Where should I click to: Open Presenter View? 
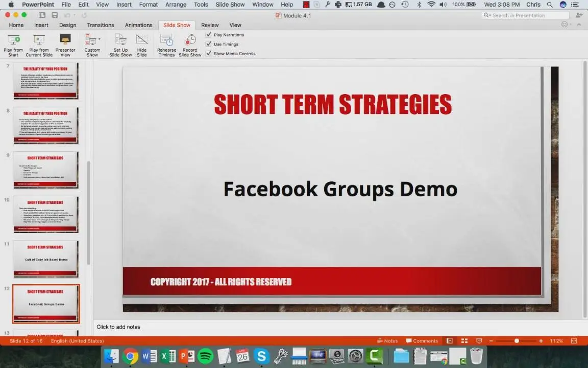click(x=65, y=45)
